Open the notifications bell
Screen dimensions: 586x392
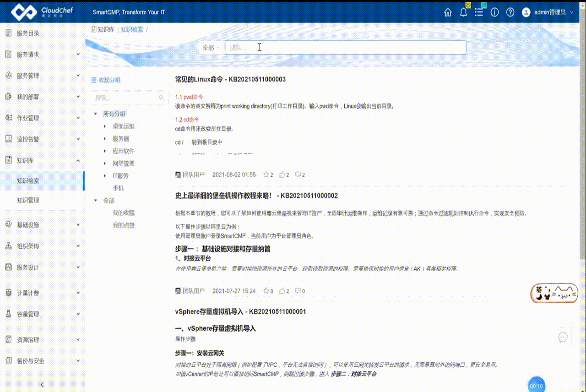click(x=463, y=12)
